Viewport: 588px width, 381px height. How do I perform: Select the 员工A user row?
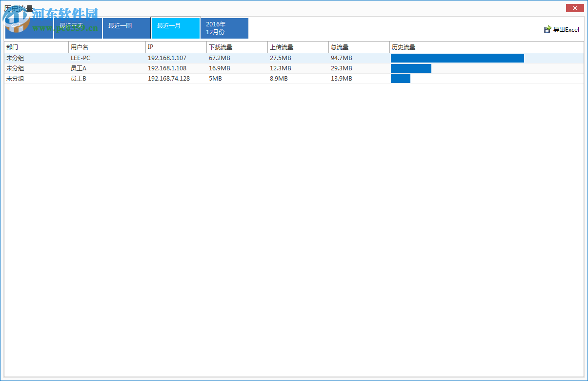click(x=294, y=68)
